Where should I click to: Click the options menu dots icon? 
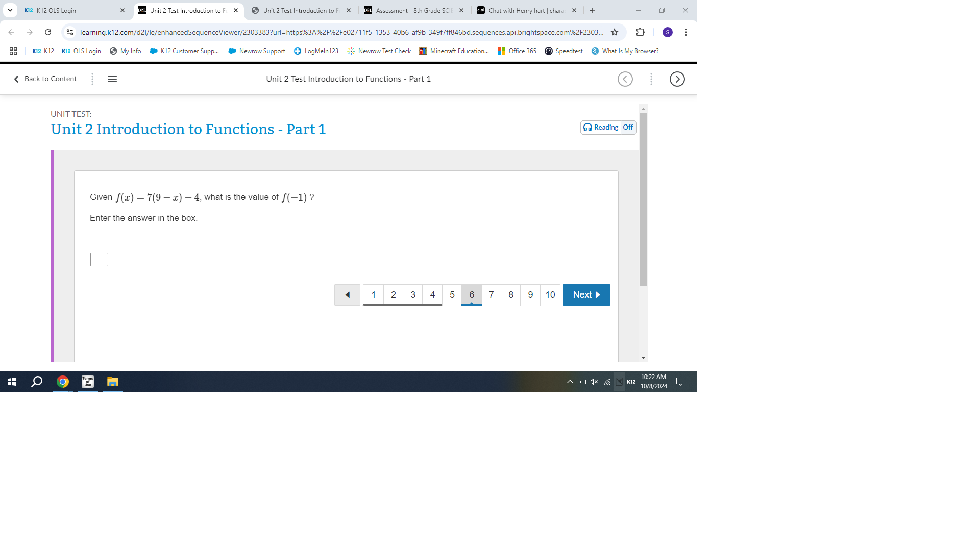click(651, 79)
